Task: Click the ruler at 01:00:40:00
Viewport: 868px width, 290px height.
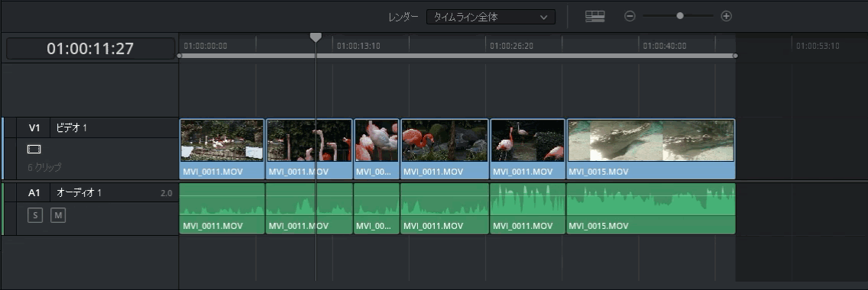Action: point(665,46)
